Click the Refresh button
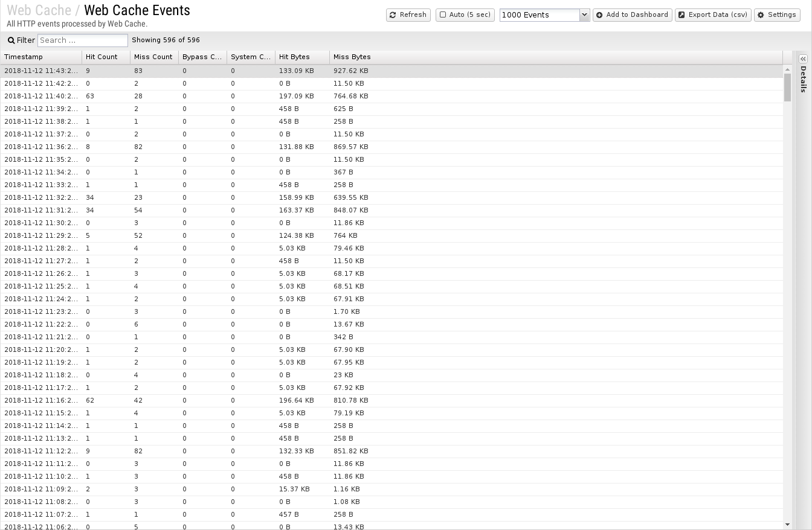This screenshot has height=530, width=812. tap(408, 15)
